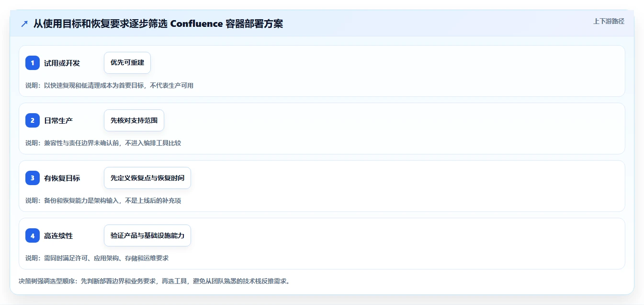Click the 上下游路径 label
The width and height of the screenshot is (644, 305).
[x=609, y=21]
